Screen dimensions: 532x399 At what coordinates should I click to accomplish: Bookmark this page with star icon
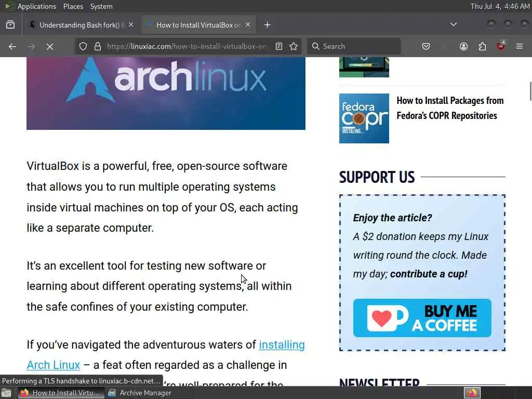pos(294,46)
